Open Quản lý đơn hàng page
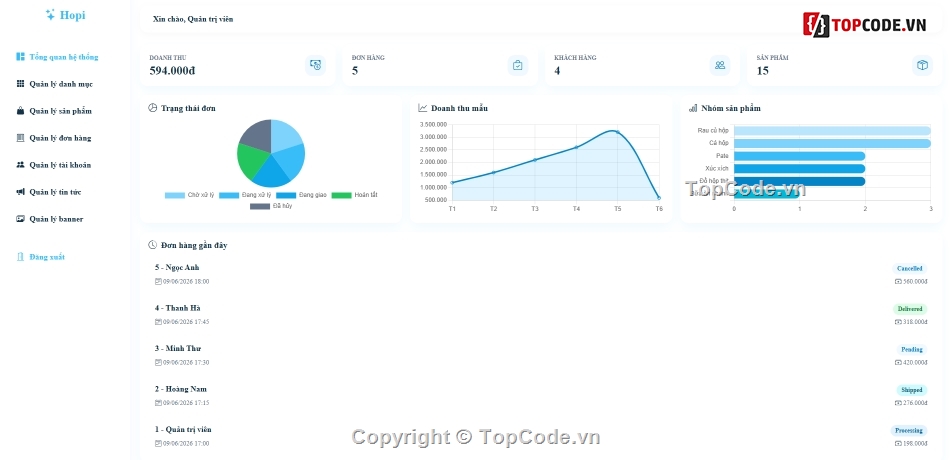This screenshot has width=950, height=460. tap(53, 138)
